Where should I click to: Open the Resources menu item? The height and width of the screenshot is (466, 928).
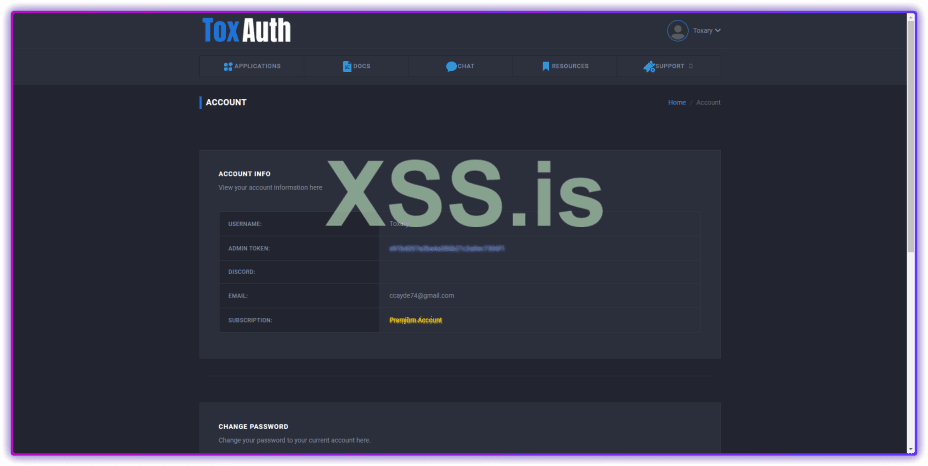pyautogui.click(x=565, y=66)
